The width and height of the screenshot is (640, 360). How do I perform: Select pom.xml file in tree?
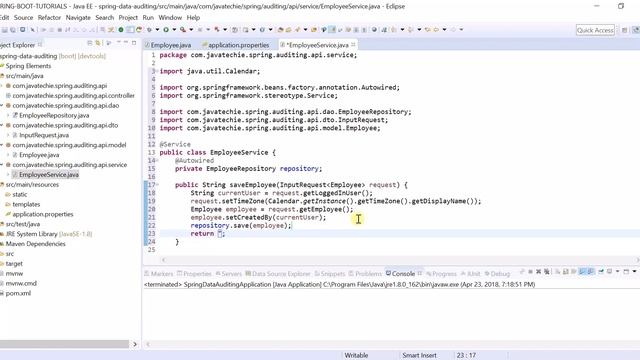(18, 293)
